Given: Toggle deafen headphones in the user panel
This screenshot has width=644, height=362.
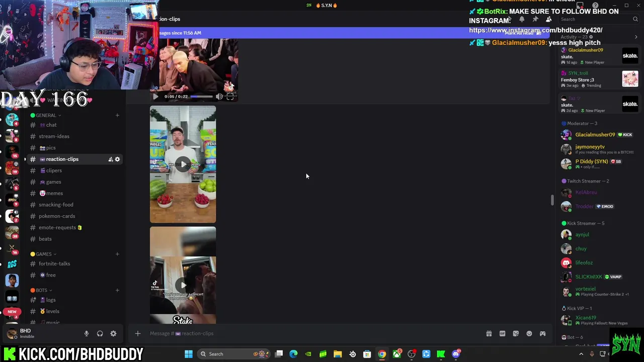Looking at the screenshot, I should [x=100, y=333].
